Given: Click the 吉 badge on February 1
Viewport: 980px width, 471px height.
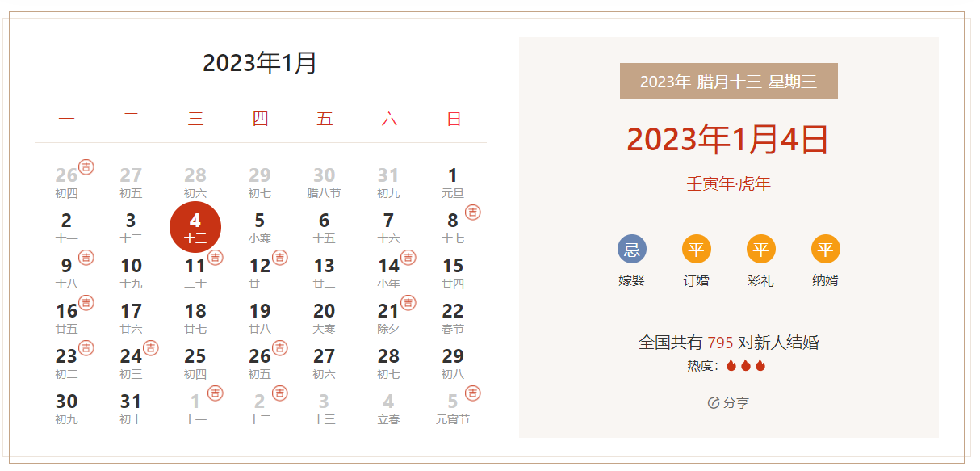Looking at the screenshot, I should [216, 393].
